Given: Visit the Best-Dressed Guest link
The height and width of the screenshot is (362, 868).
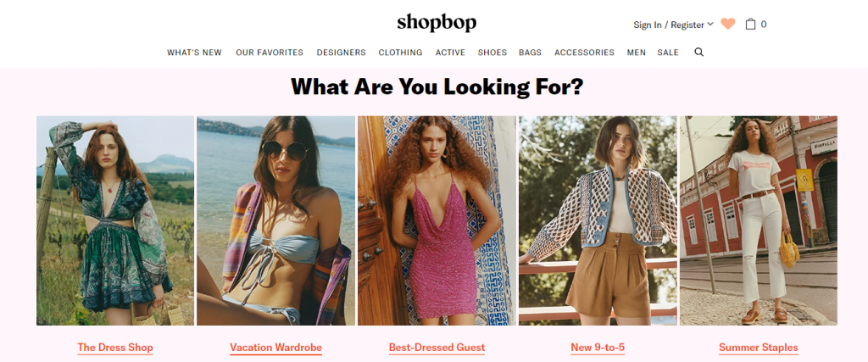Looking at the screenshot, I should coord(437,348).
